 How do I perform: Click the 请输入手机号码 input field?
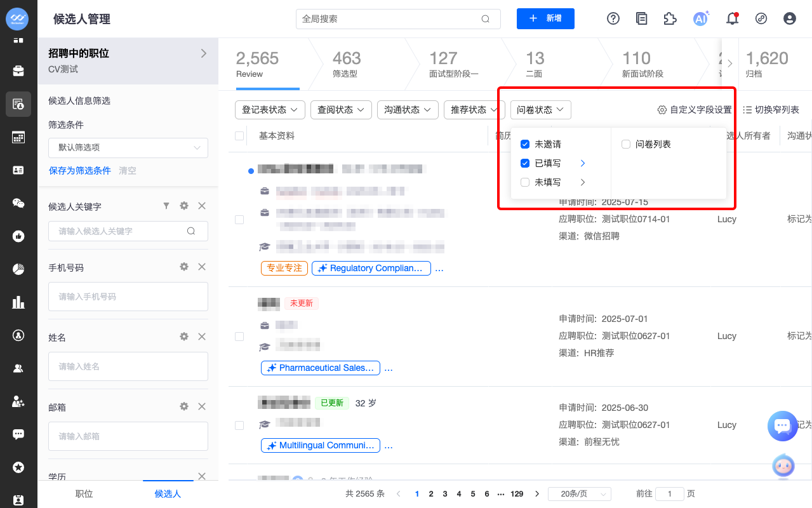click(128, 297)
